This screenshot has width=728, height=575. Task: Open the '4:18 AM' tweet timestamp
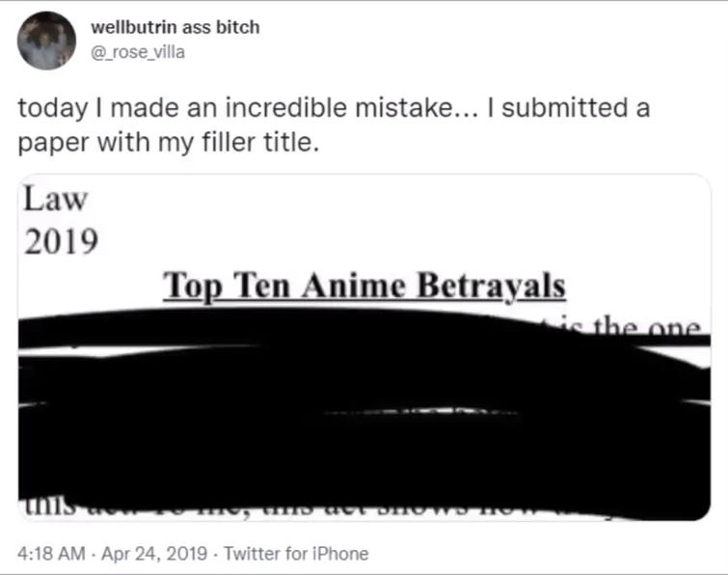point(51,554)
